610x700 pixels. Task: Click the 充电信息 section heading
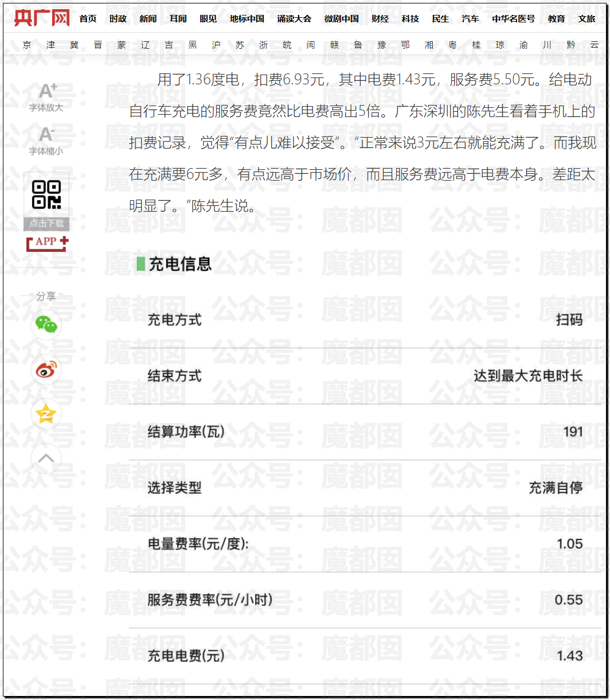tap(180, 264)
